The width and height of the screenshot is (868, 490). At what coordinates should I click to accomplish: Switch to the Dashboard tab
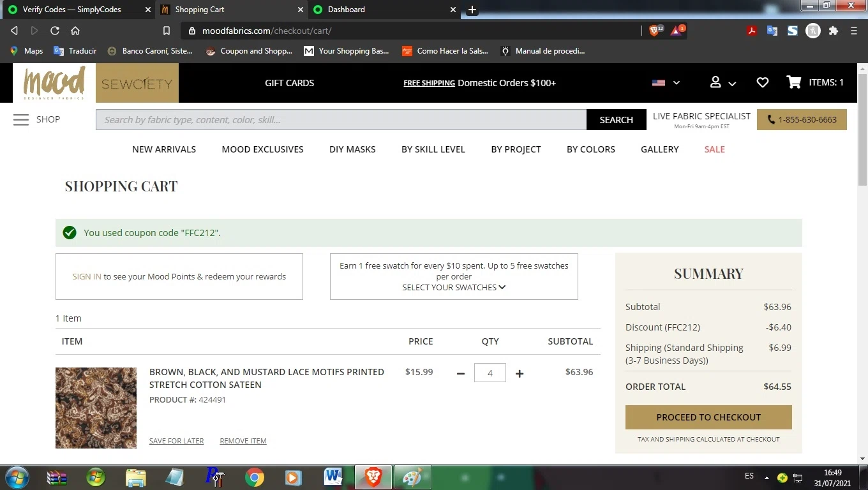pyautogui.click(x=385, y=10)
